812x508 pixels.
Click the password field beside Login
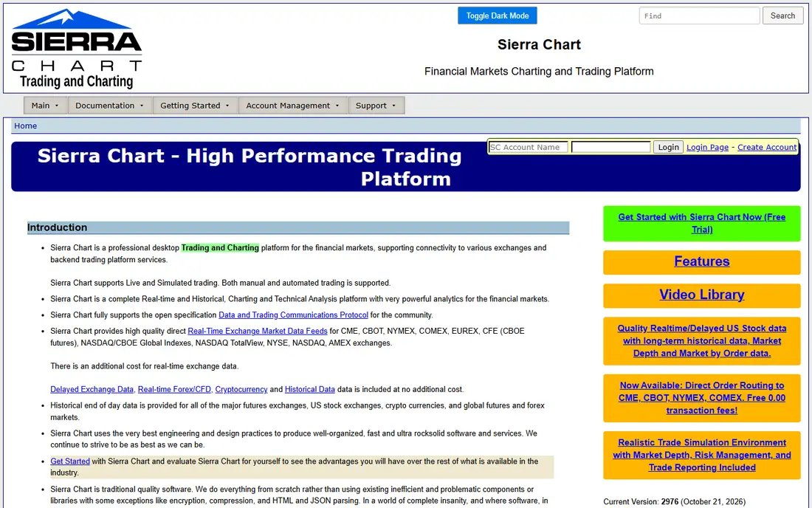[x=610, y=147]
